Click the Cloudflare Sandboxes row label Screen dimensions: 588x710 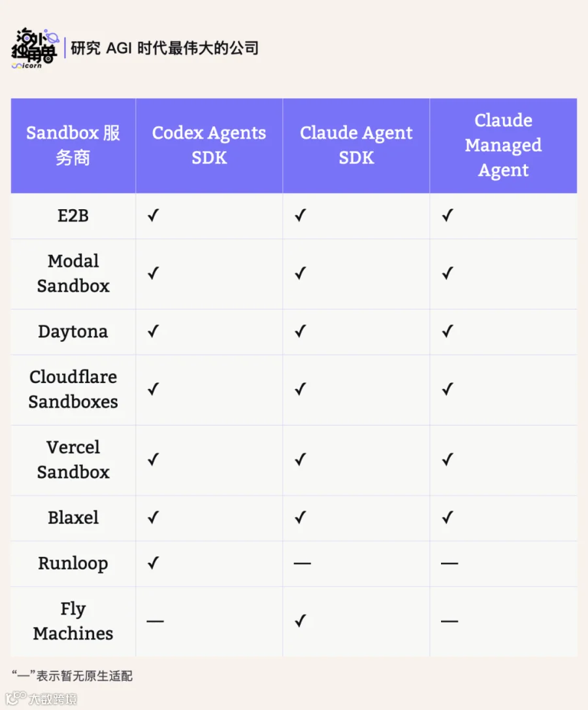[73, 390]
